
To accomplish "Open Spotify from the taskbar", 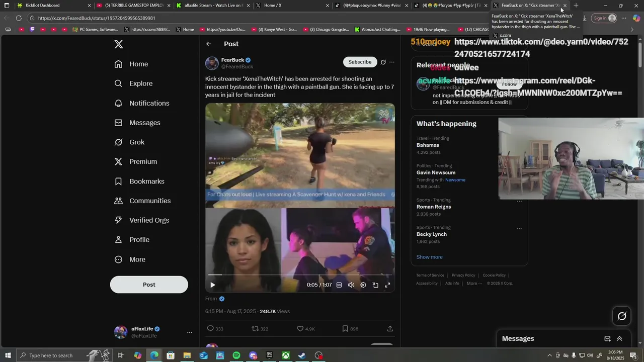I will 236,355.
